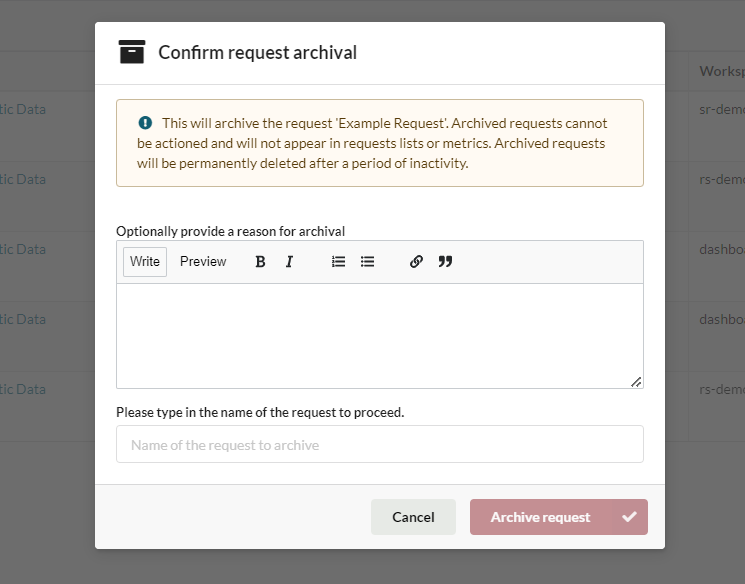745x584 pixels.
Task: Click the 'Please type in the name' label
Action: [x=260, y=412]
